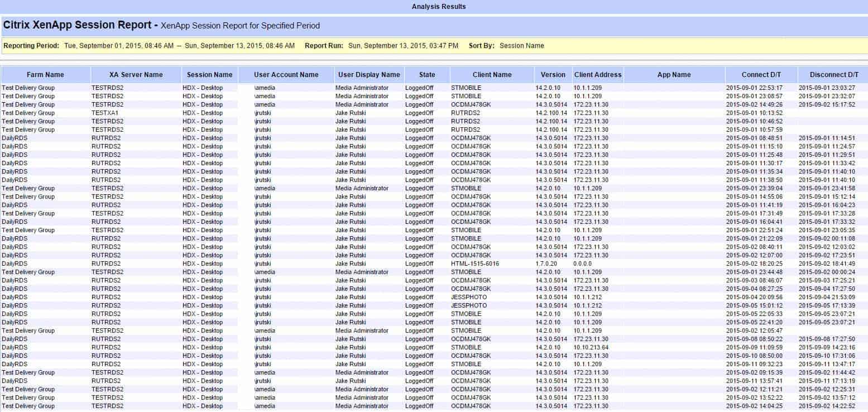The image size is (868, 412).
Task: Select JESSPHOTO in the 2015-09-04 20:09:56 row
Action: pos(469,297)
